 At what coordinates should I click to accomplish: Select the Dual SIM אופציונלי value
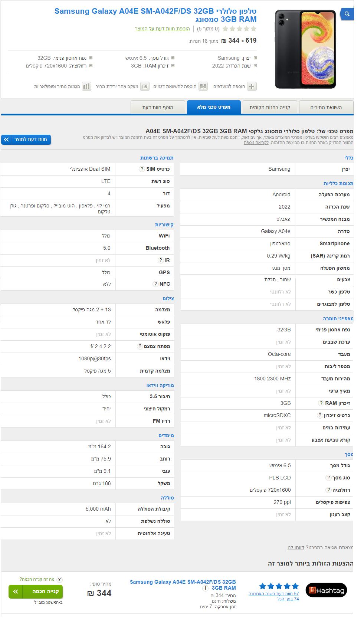coord(90,169)
